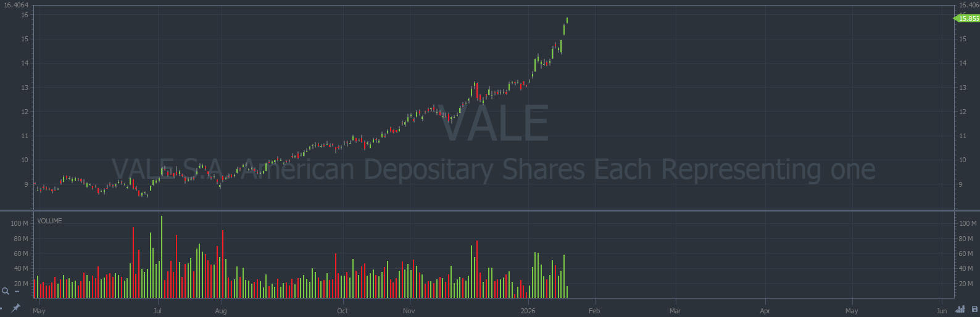Click the Feb label on time axis

coord(594,311)
